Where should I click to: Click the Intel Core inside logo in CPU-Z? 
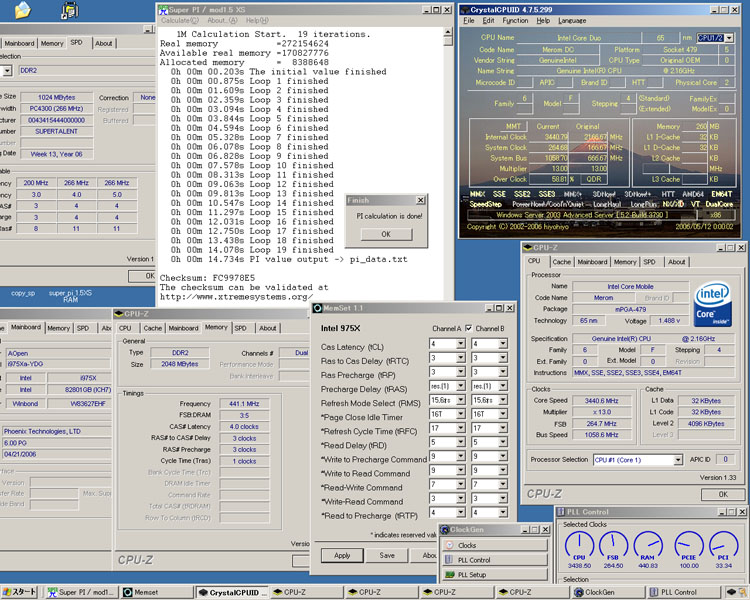[x=713, y=304]
